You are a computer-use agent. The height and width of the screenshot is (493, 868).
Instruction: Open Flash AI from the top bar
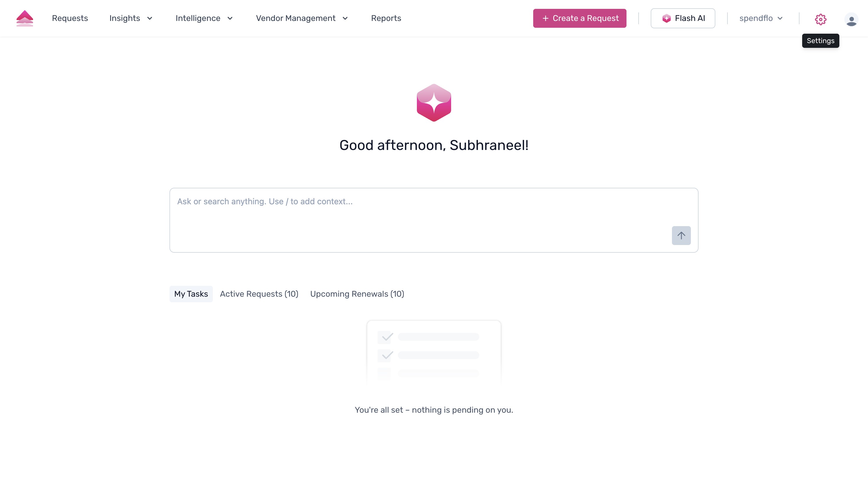point(683,18)
